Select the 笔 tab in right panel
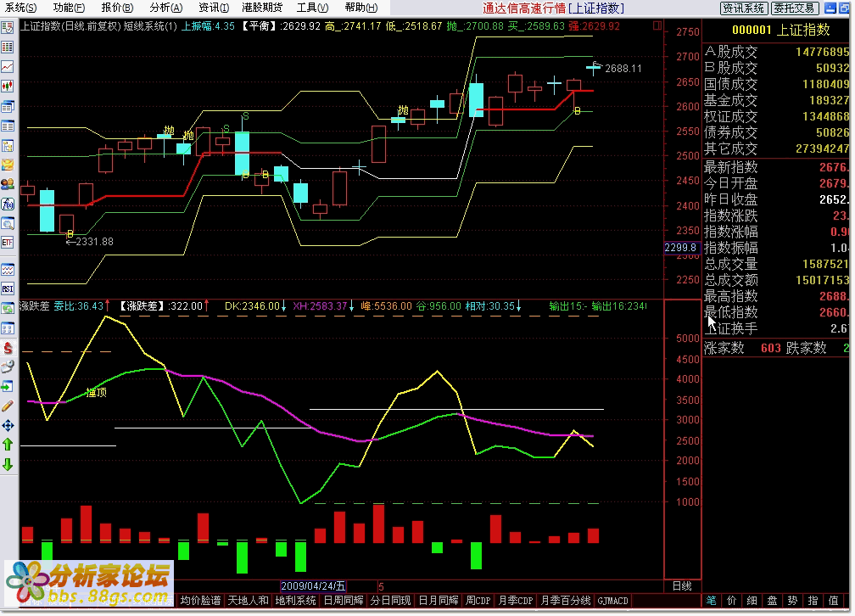855x616 pixels. [x=712, y=601]
